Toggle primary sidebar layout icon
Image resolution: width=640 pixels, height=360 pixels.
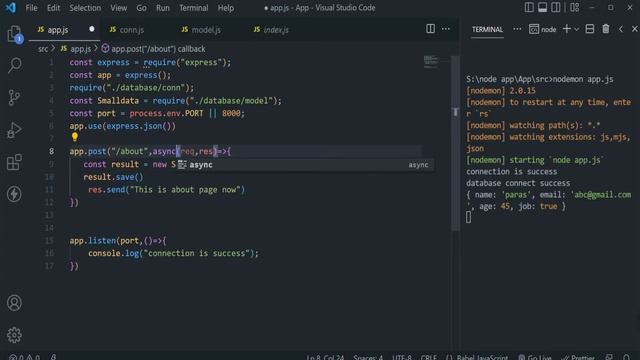coord(529,8)
